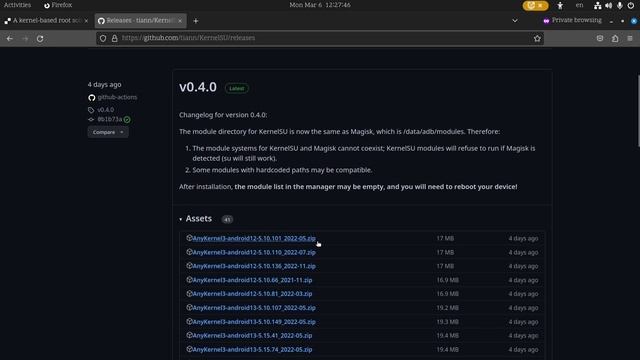The width and height of the screenshot is (640, 360).
Task: Open the Activities overview
Action: (x=17, y=5)
